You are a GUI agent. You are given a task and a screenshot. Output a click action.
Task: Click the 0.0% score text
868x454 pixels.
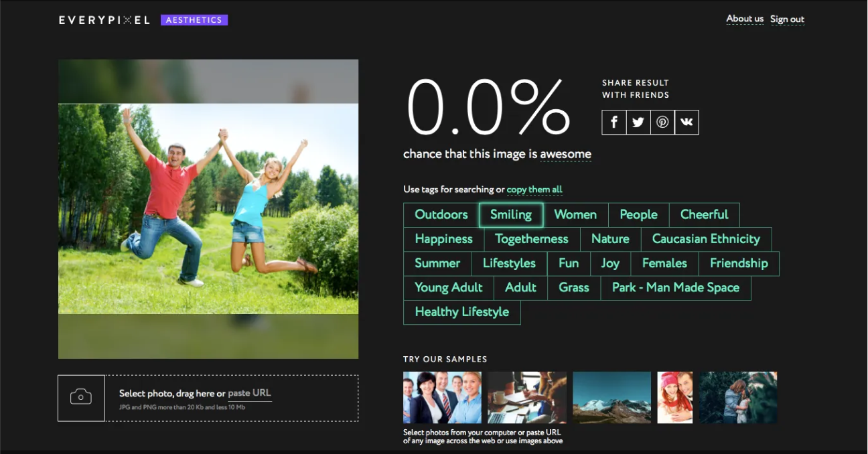coord(488,107)
